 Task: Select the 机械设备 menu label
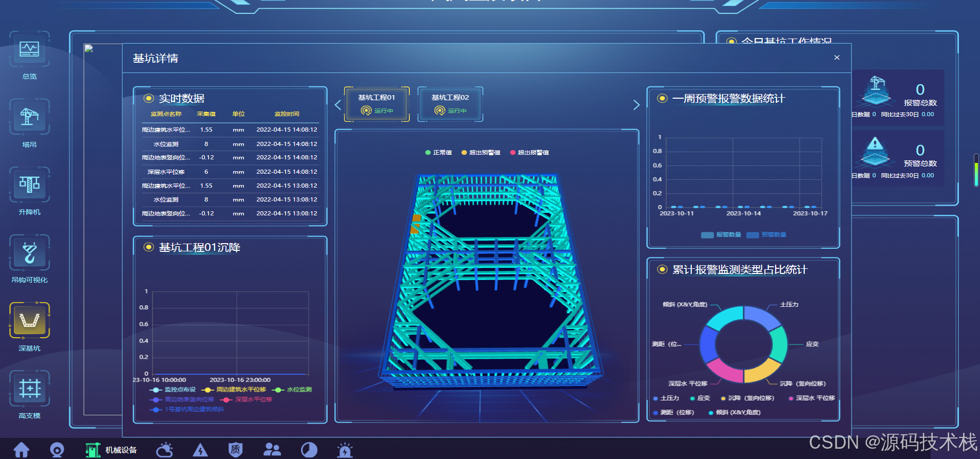click(x=121, y=450)
